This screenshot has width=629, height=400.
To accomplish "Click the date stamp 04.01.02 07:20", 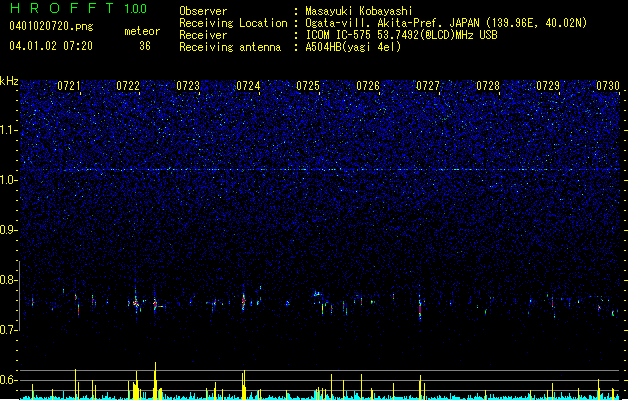I will click(51, 46).
